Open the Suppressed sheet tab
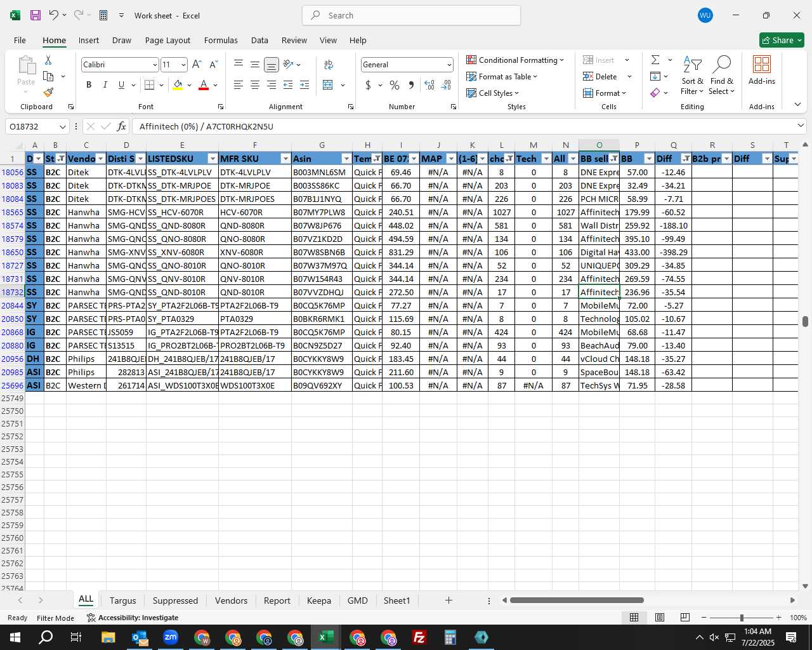The width and height of the screenshot is (812, 650). (175, 600)
